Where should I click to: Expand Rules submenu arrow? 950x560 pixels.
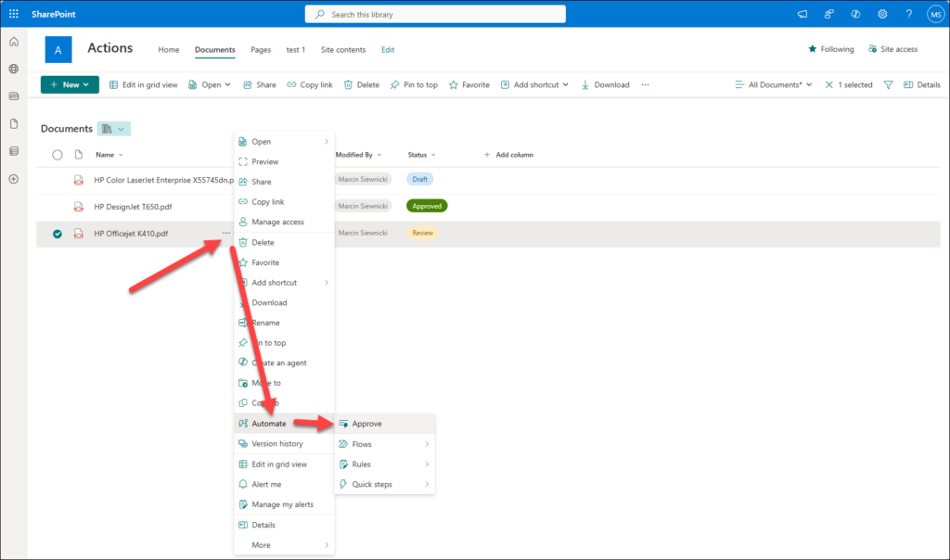(427, 465)
